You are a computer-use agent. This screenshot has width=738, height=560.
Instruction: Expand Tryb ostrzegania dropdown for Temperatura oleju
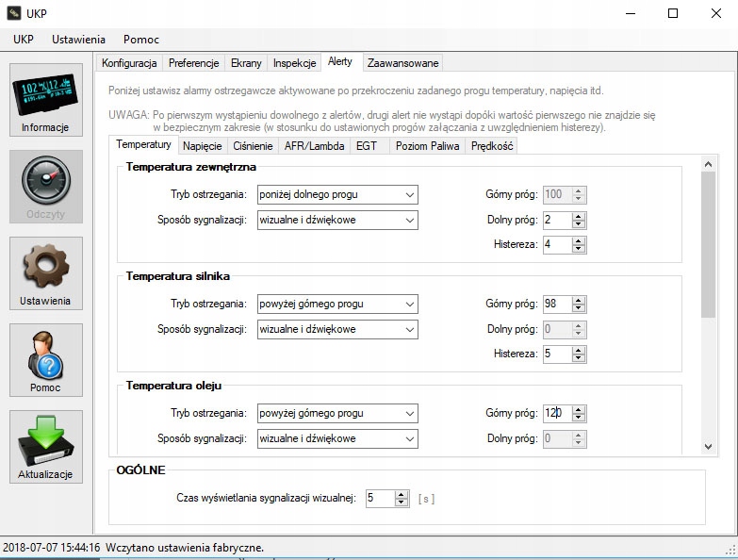[x=336, y=413]
